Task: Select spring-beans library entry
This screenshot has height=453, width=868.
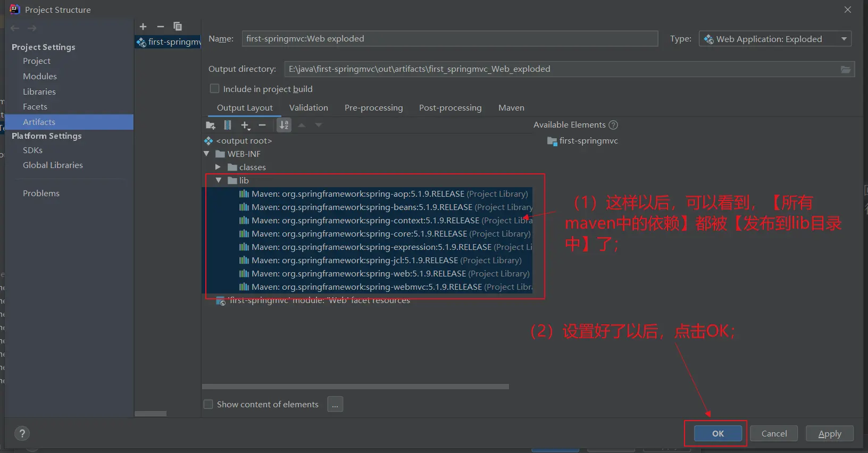Action: (386, 207)
